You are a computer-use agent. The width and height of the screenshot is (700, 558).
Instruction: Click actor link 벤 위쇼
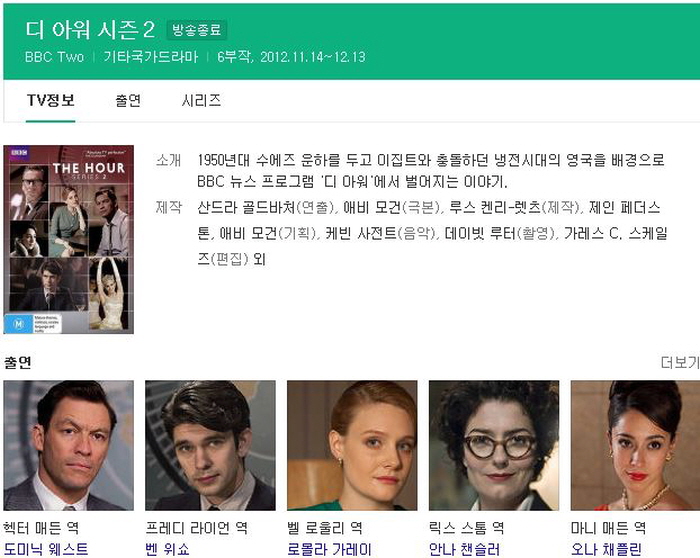point(167,549)
